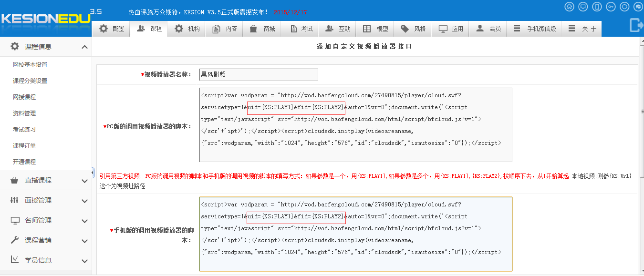644x276 pixels.
Task: Click the KESIONEDU logo
Action: tap(45, 19)
